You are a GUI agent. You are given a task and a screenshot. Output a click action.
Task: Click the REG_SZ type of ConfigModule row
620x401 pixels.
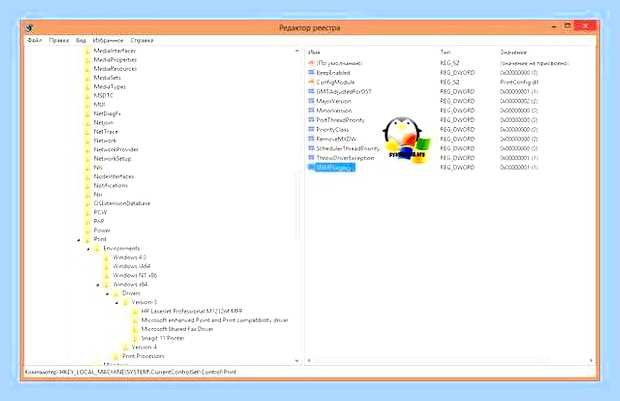coord(450,82)
